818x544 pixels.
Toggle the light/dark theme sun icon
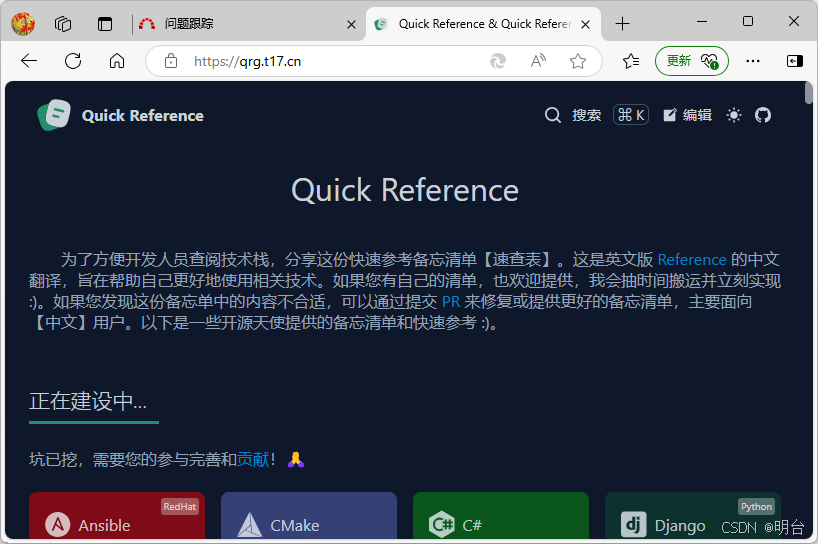[x=734, y=115]
